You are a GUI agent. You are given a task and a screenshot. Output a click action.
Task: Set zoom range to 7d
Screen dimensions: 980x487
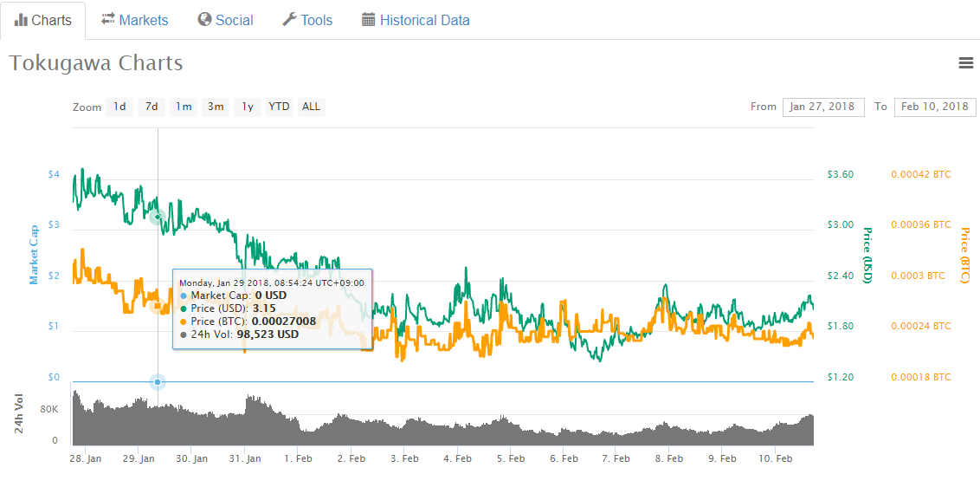coord(152,107)
